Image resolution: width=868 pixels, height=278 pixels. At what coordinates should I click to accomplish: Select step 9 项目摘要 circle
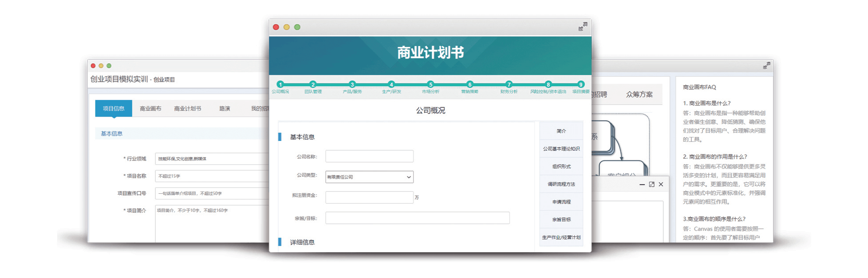580,84
